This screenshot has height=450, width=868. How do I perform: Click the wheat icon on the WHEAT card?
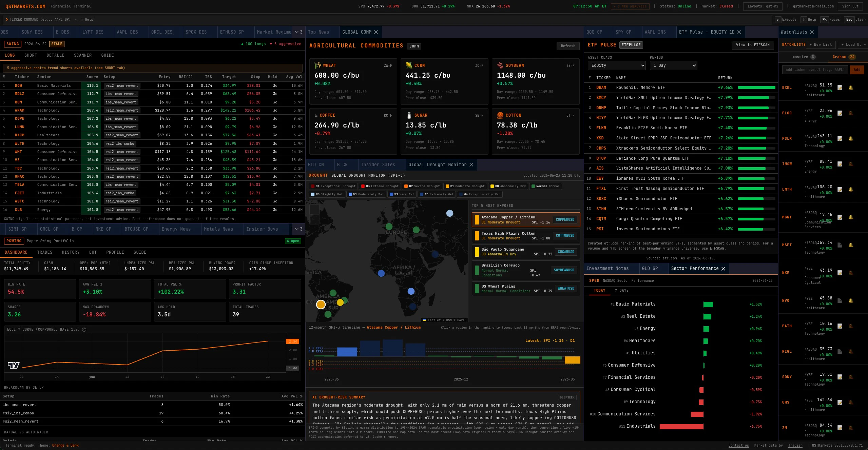pos(318,65)
